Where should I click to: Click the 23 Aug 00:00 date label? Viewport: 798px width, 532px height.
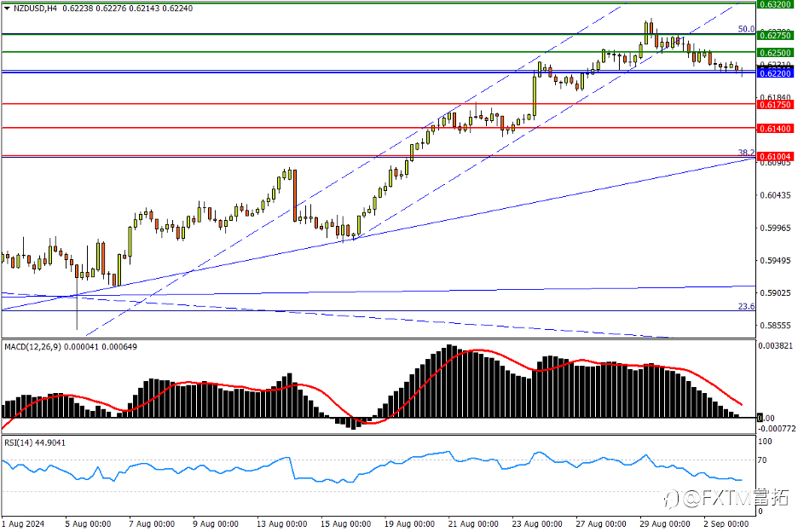coord(537,523)
